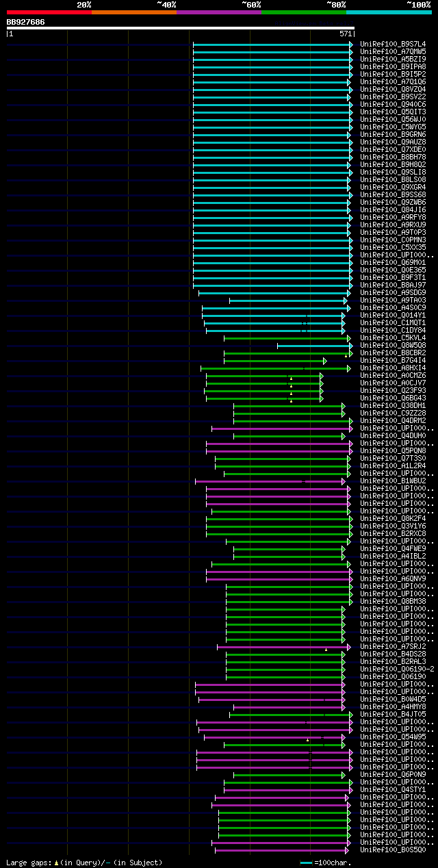Open hit UniRef100_B9S7L4
The height and width of the screenshot is (868, 438).
click(x=393, y=44)
